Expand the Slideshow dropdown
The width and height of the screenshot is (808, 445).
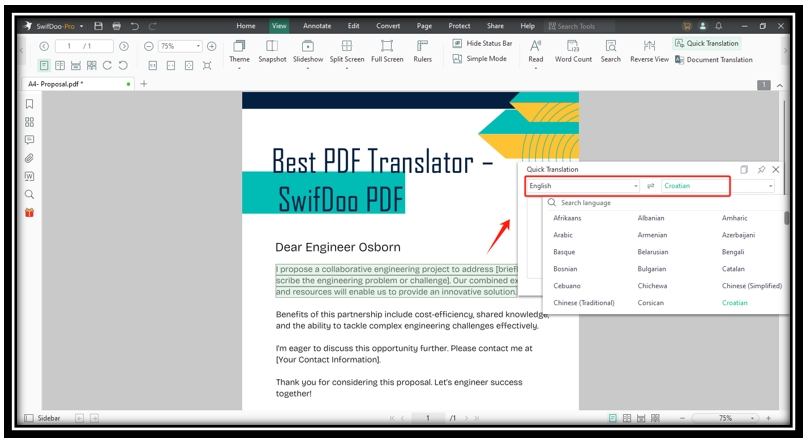[x=308, y=68]
